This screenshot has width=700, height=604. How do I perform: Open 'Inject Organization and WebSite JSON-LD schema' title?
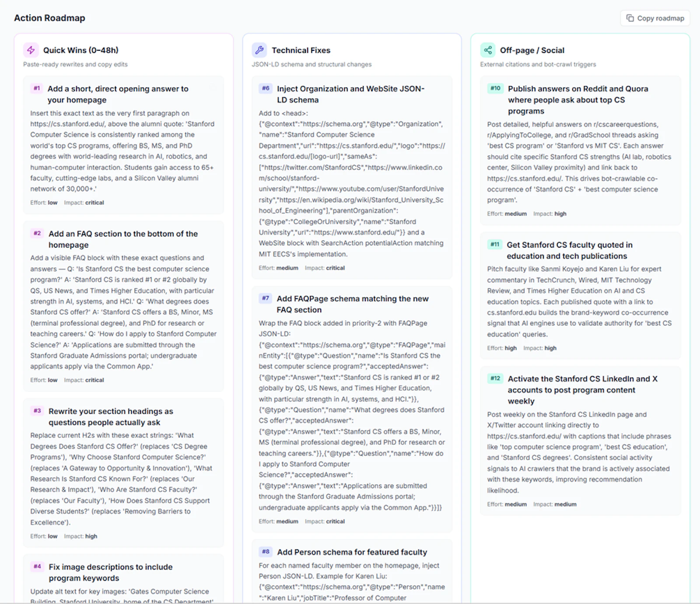(351, 94)
